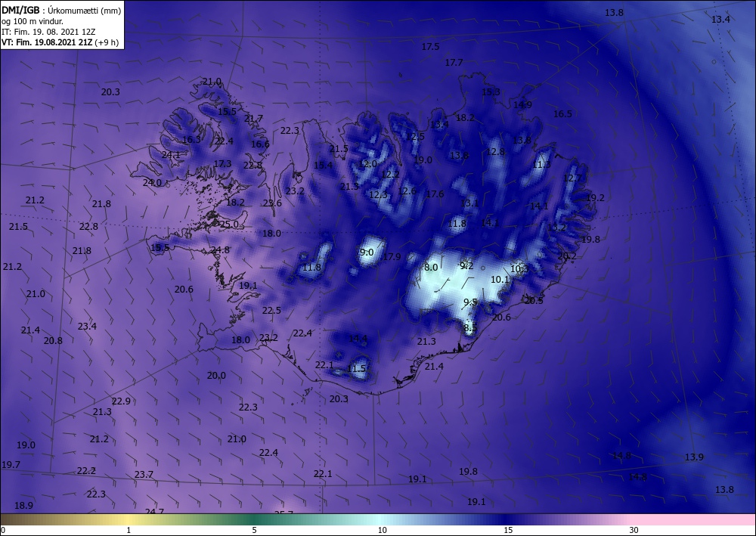Screen dimensions: 756x536
Task: Click the 25.0 value on the map
Action: (x=229, y=224)
